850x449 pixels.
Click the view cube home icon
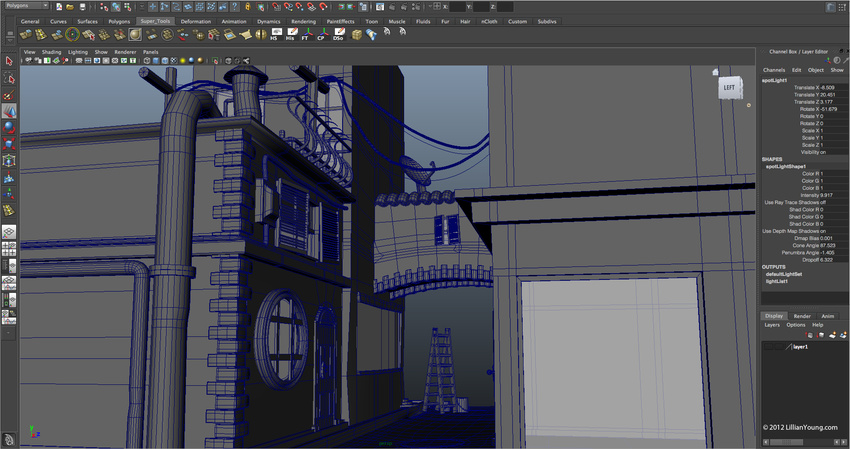tap(716, 72)
